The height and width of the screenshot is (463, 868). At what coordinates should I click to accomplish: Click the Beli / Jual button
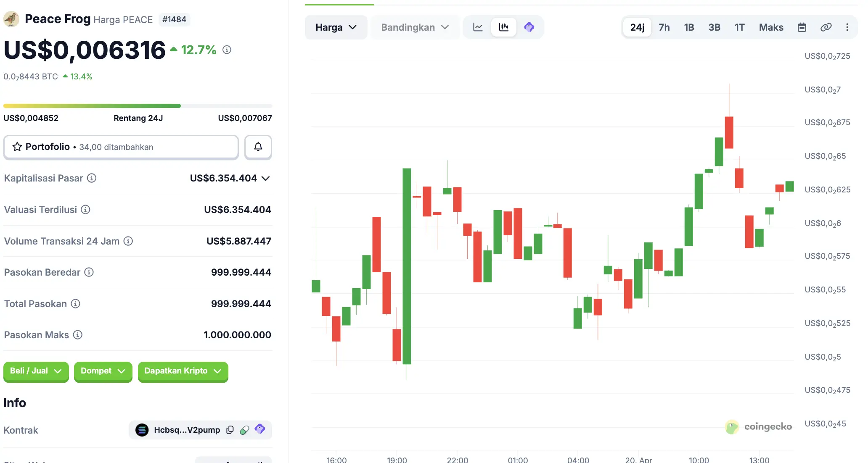(36, 372)
